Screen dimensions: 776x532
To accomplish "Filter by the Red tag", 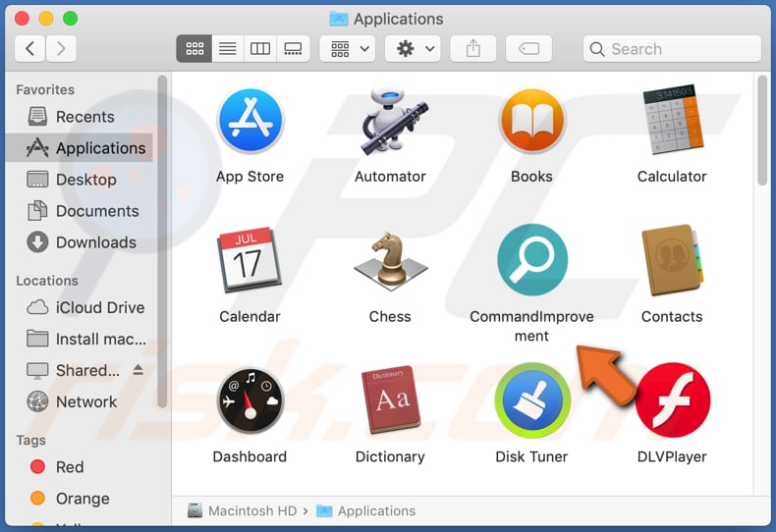I will 80,467.
